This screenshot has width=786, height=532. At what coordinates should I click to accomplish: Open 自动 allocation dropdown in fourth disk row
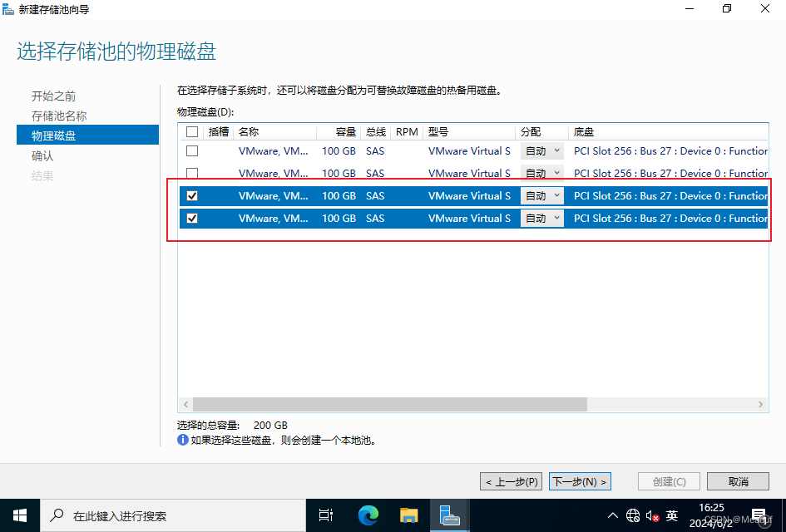pyautogui.click(x=541, y=219)
